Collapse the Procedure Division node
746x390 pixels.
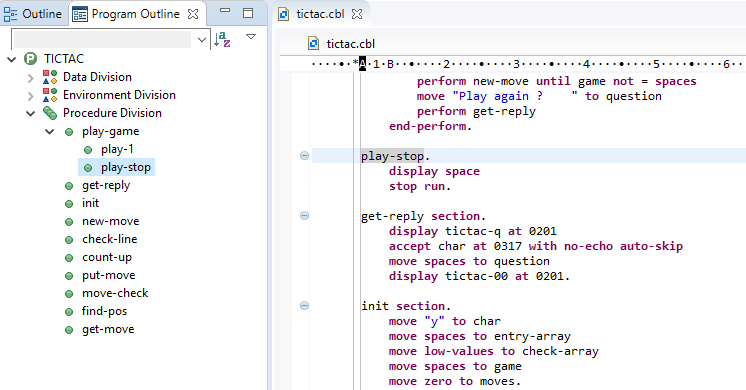(x=30, y=114)
